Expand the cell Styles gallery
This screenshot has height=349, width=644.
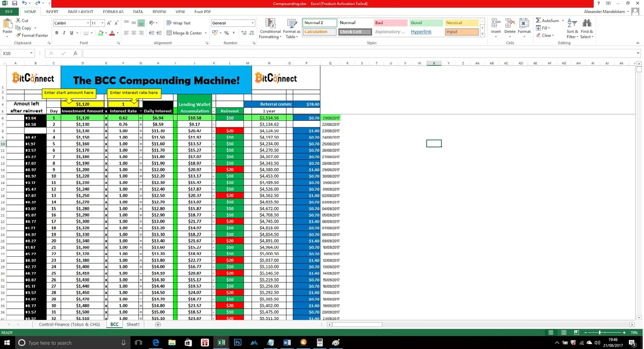pyautogui.click(x=482, y=34)
